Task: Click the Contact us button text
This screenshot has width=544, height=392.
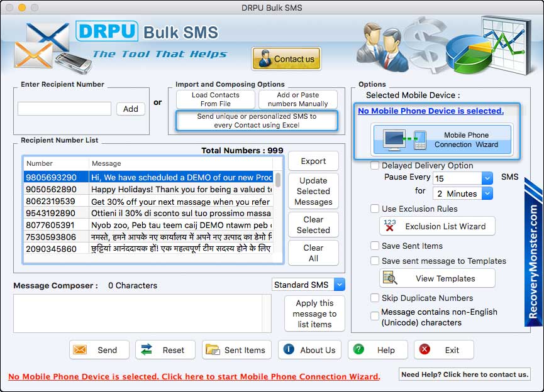Action: tap(294, 59)
